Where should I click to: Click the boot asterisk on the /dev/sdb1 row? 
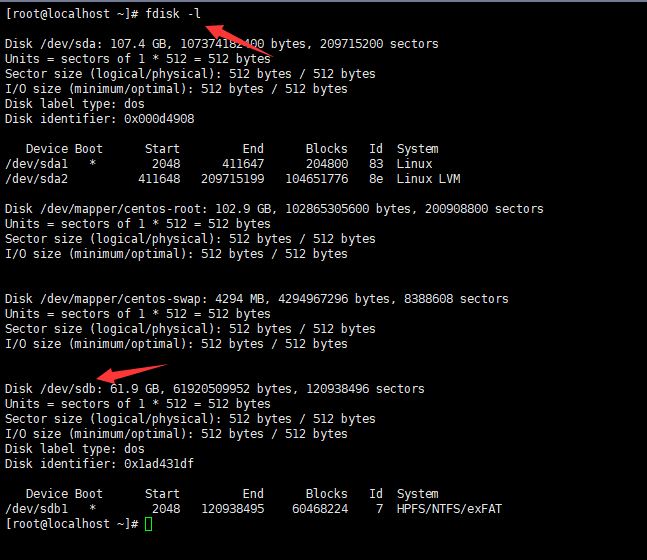[93, 509]
